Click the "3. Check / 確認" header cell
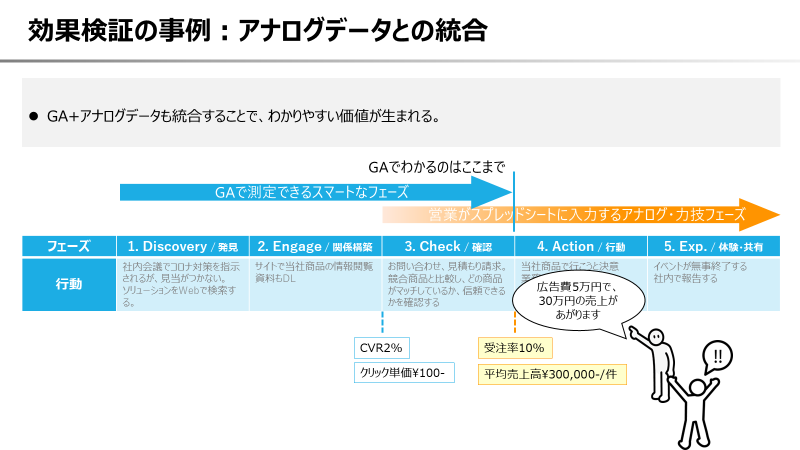Viewport: 800px width, 450px height. (x=447, y=246)
